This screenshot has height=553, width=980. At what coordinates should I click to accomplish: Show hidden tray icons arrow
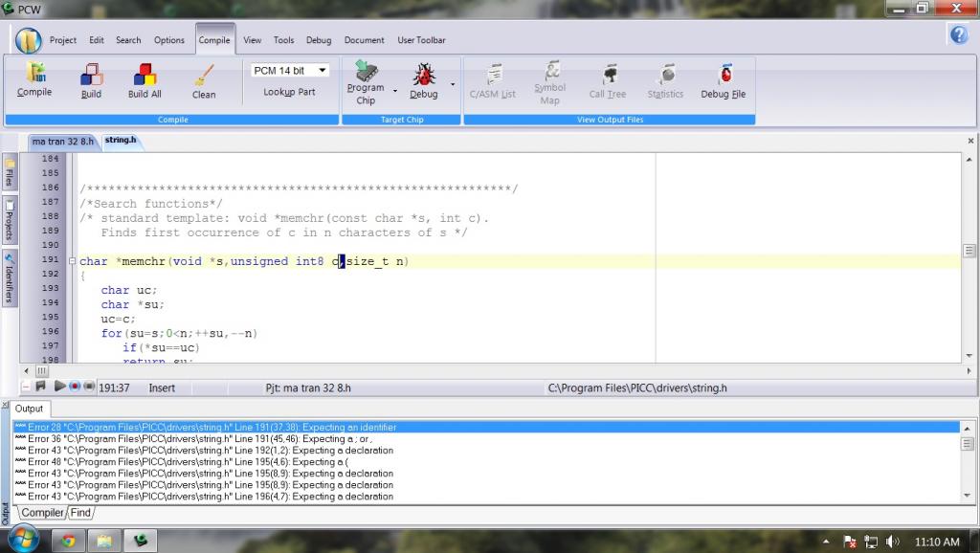coord(826,542)
